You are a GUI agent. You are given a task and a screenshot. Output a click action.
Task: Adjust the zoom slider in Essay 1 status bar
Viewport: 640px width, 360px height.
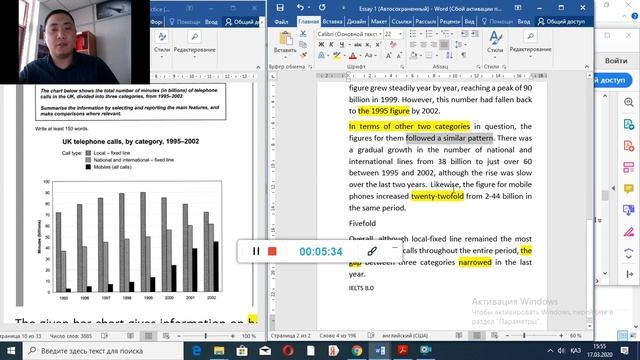524,336
